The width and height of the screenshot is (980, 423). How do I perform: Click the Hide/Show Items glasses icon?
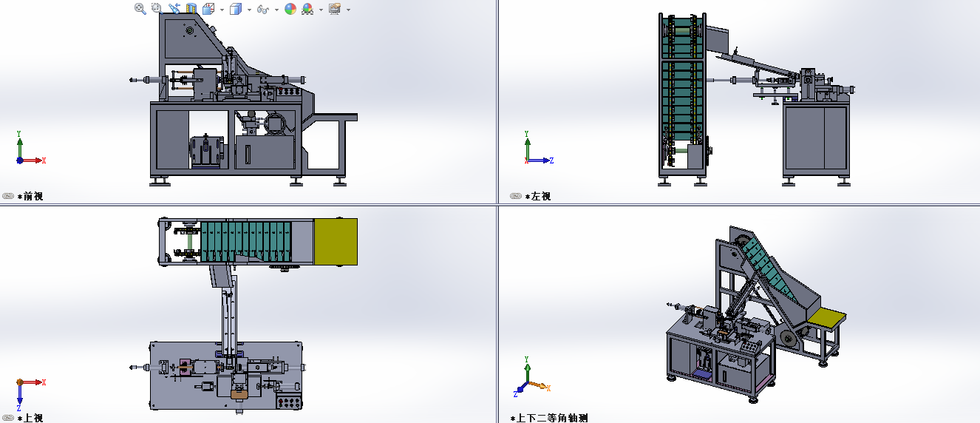coord(263,10)
